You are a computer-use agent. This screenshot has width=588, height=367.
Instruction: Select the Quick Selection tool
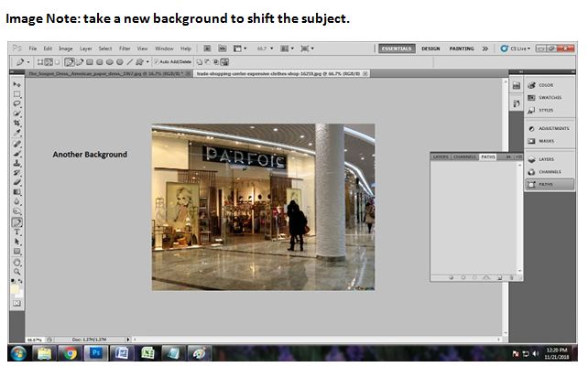16,113
